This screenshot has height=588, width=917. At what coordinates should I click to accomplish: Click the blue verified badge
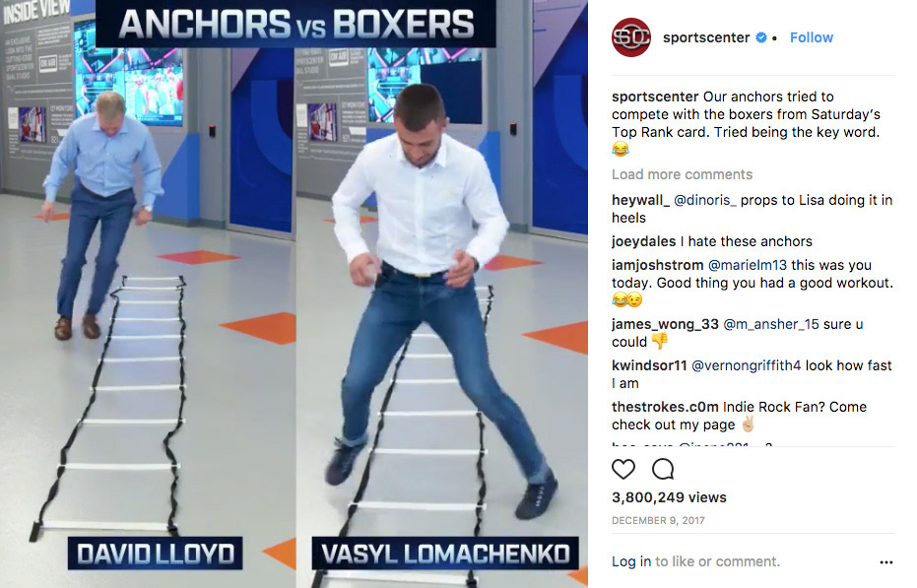760,37
